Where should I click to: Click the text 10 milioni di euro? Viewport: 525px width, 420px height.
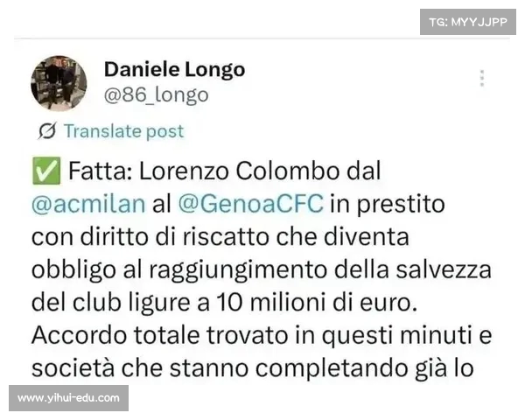coord(317,303)
